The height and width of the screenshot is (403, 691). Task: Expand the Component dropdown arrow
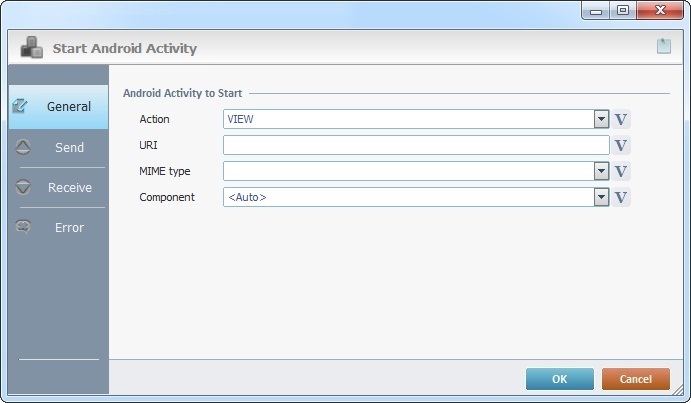point(601,197)
